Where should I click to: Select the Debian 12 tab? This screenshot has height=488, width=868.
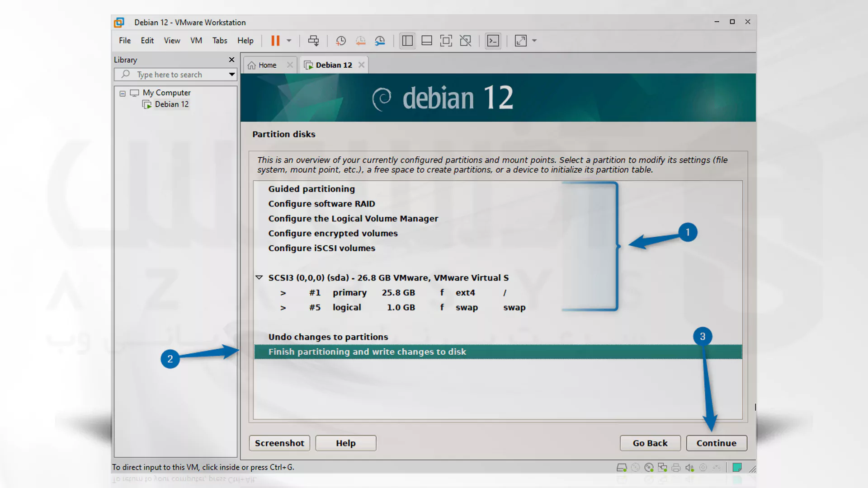333,65
